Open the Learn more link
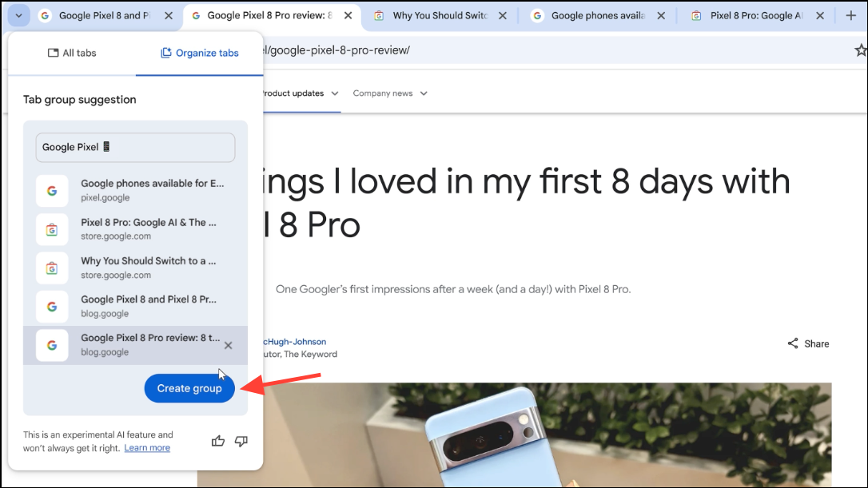This screenshot has width=868, height=488. point(147,447)
